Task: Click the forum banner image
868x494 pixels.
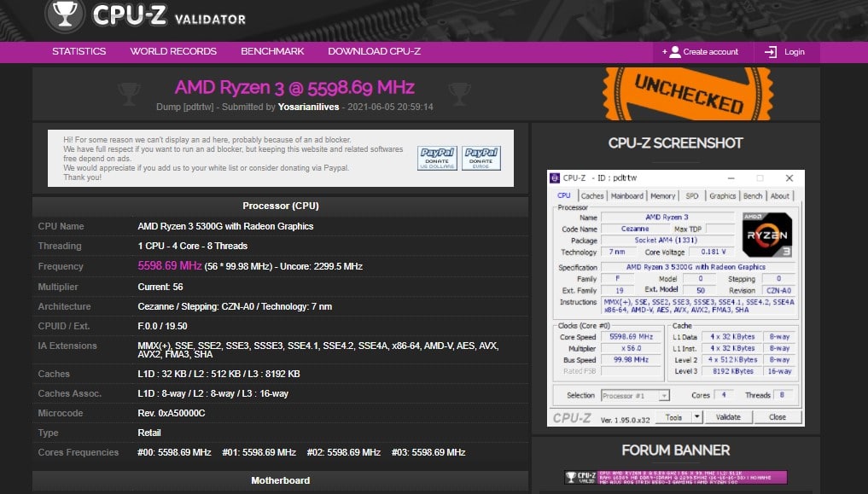Action: [676, 478]
